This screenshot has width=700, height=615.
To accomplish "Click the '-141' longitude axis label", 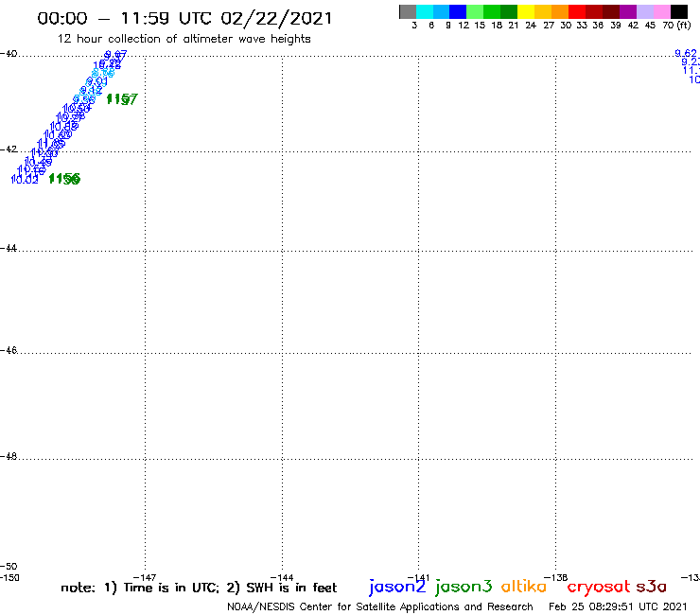I will point(419,577).
